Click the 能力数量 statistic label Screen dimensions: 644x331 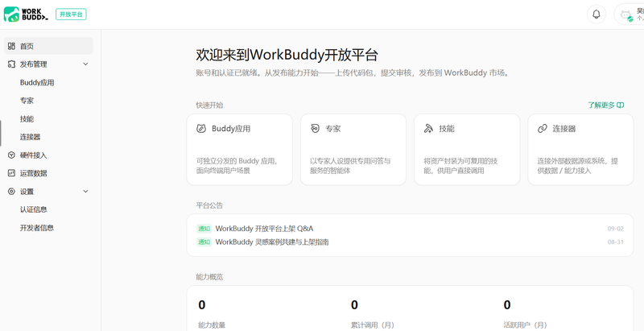212,325
